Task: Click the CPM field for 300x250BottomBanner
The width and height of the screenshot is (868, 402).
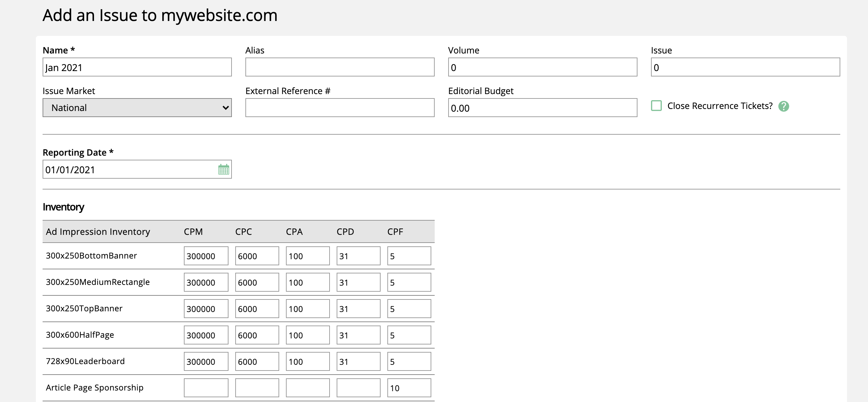Action: click(x=206, y=256)
